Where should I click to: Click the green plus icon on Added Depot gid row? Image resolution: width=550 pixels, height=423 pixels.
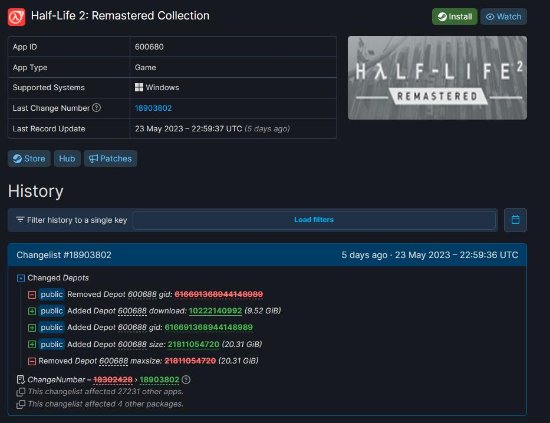[32, 328]
